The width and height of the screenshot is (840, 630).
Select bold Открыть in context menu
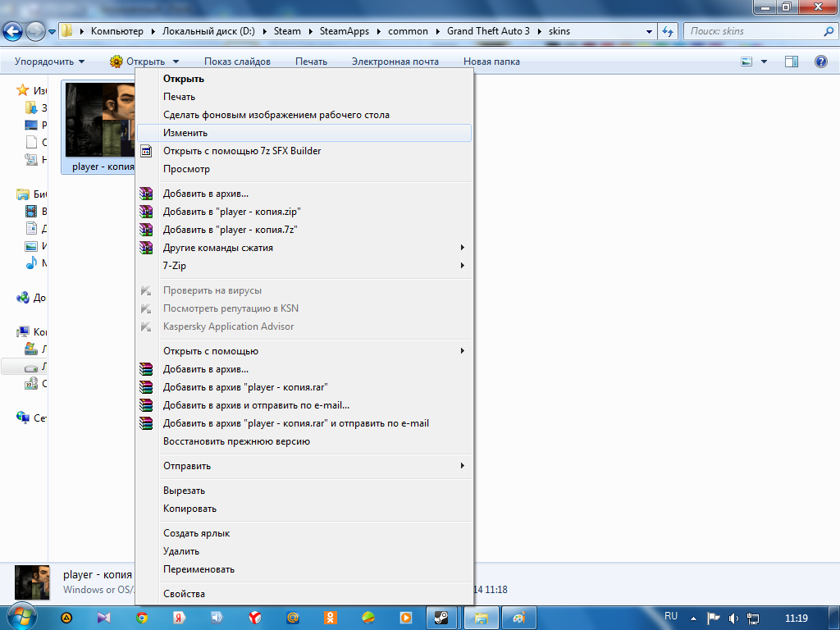(x=304, y=79)
